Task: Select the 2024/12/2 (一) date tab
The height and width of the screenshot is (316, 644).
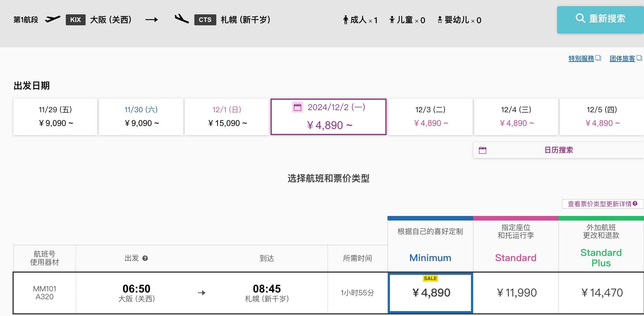Action: pyautogui.click(x=328, y=117)
